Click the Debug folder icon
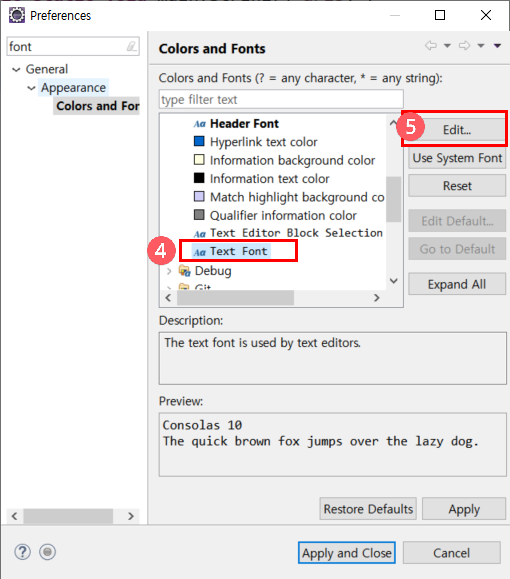This screenshot has height=579, width=510. [x=185, y=271]
